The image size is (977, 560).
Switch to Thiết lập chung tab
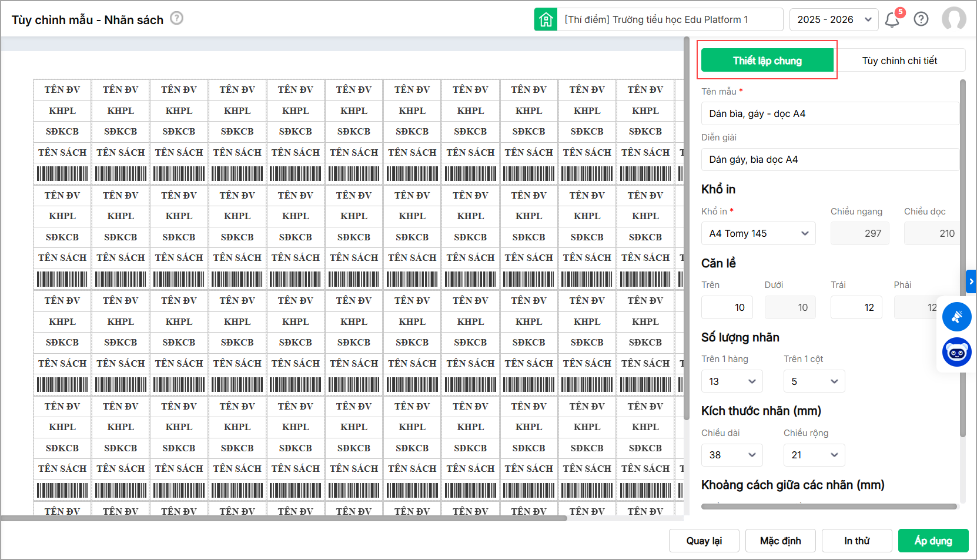pyautogui.click(x=767, y=61)
